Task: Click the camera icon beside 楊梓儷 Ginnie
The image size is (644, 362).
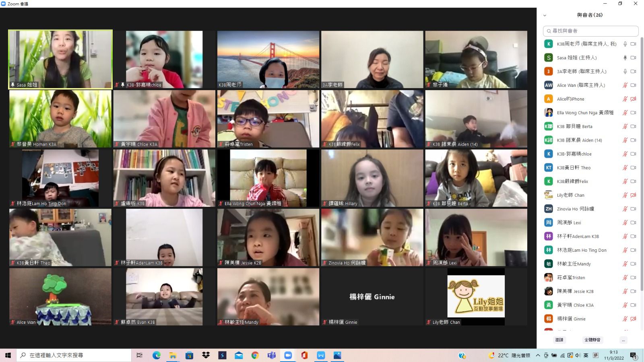Action: click(x=633, y=319)
